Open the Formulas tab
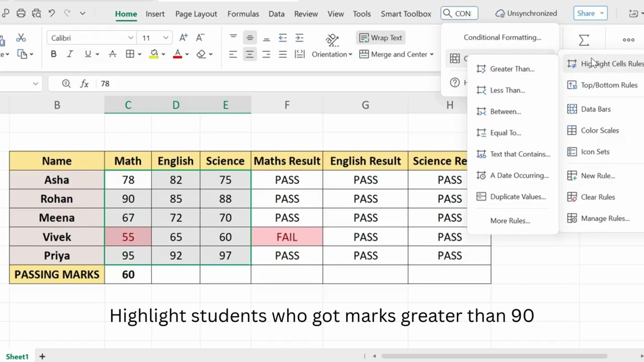This screenshot has height=362, width=644. 243,14
